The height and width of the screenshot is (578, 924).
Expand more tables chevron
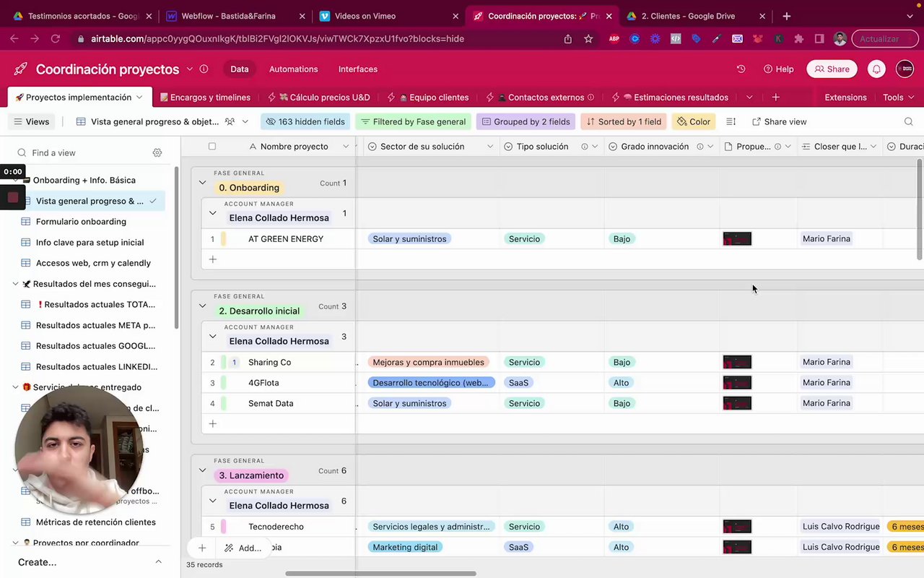coord(749,98)
